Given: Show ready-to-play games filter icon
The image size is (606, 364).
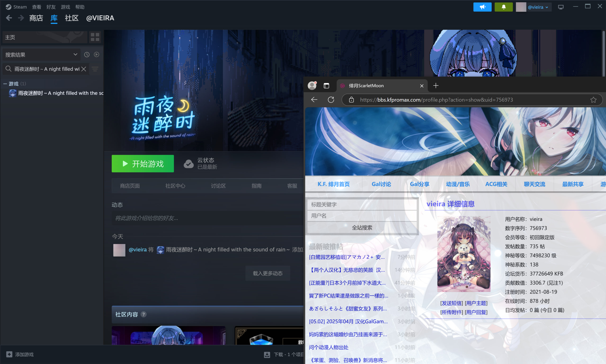Looking at the screenshot, I should click(x=96, y=54).
